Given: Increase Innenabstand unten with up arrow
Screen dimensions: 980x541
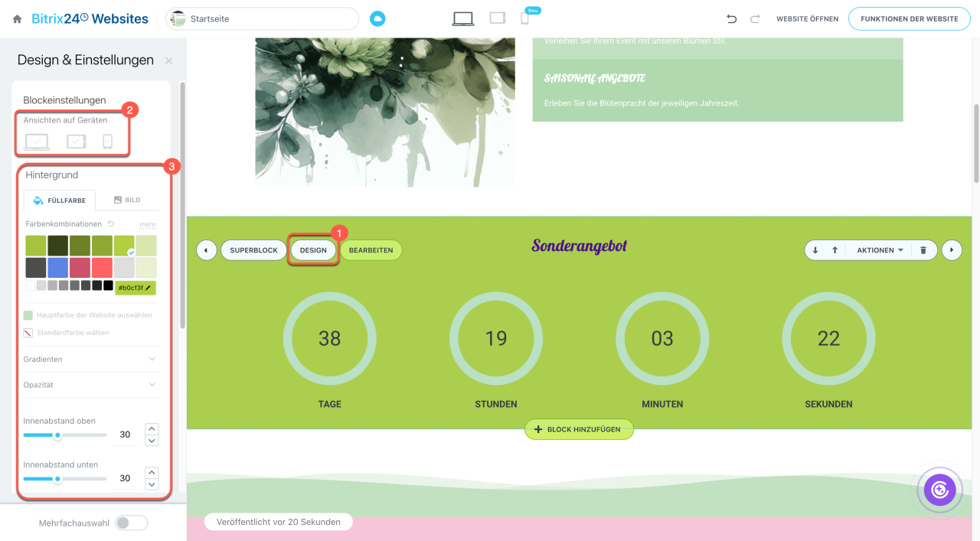Looking at the screenshot, I should pyautogui.click(x=152, y=472).
